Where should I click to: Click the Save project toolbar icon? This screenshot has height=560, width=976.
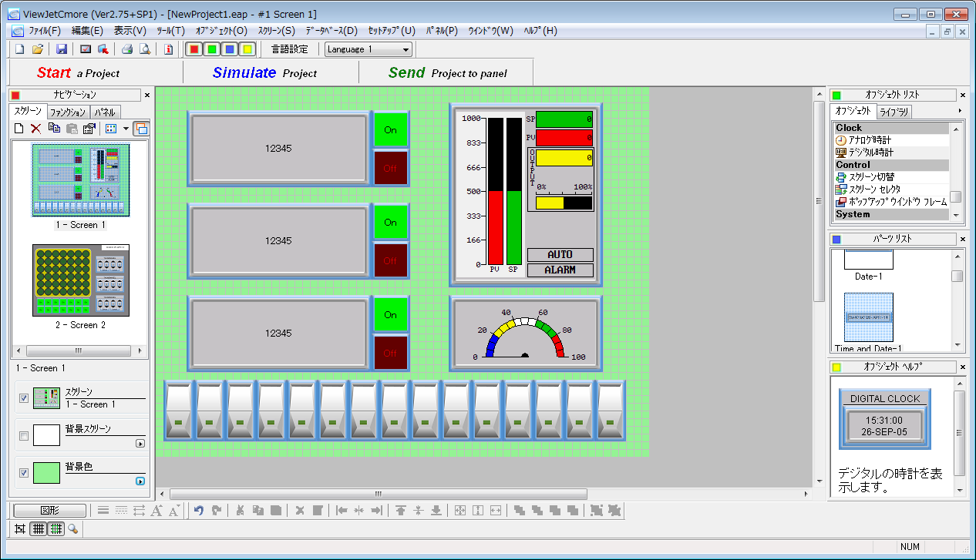pos(62,49)
